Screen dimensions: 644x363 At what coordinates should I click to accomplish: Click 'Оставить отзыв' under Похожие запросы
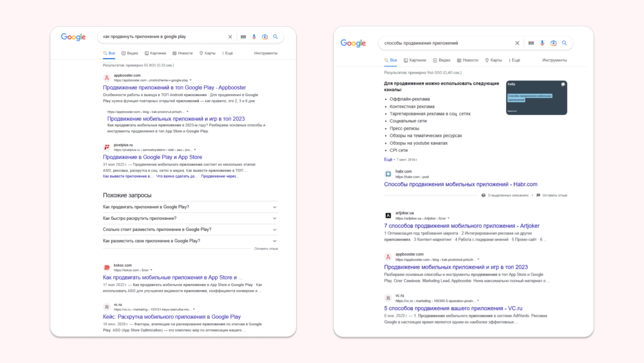click(x=266, y=249)
